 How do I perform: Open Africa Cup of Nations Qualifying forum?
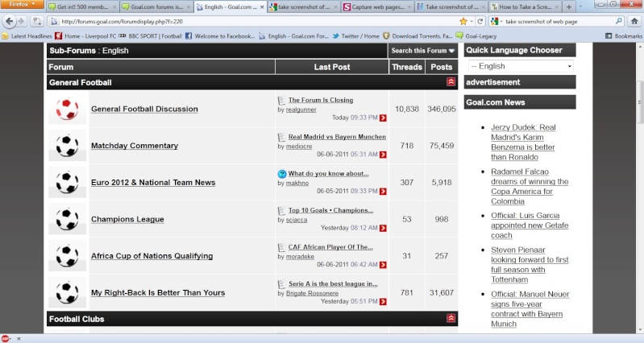click(152, 255)
